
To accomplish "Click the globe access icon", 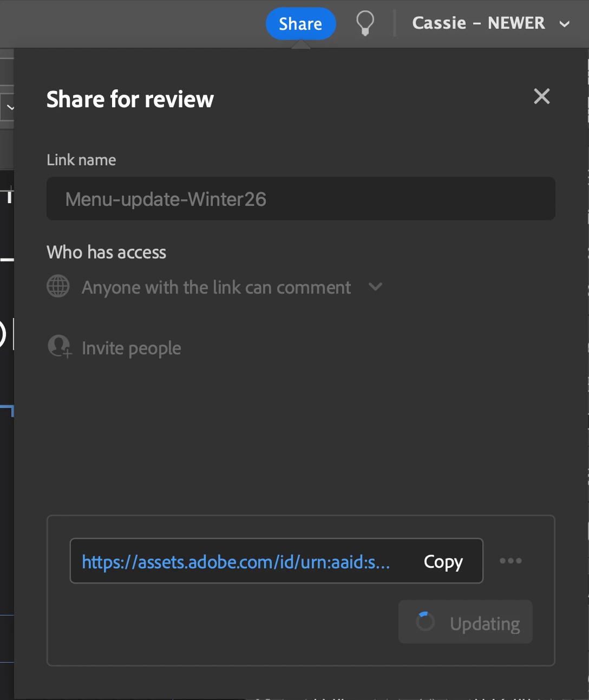I will click(58, 286).
